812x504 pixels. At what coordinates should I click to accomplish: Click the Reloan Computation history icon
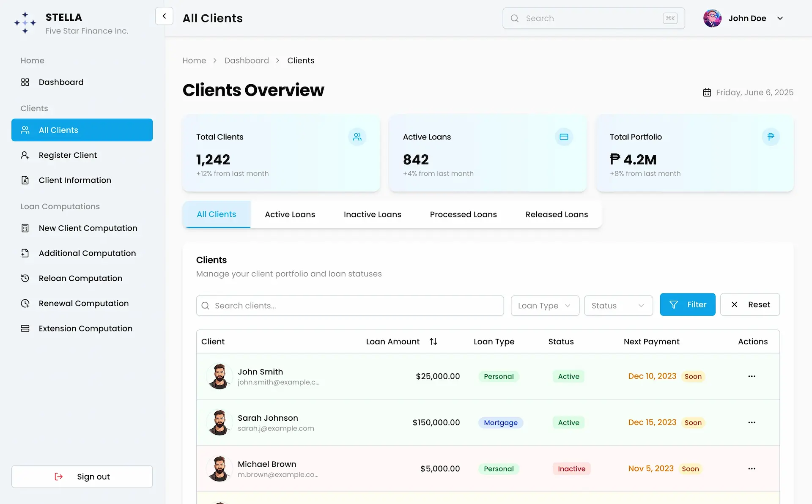[25, 278]
